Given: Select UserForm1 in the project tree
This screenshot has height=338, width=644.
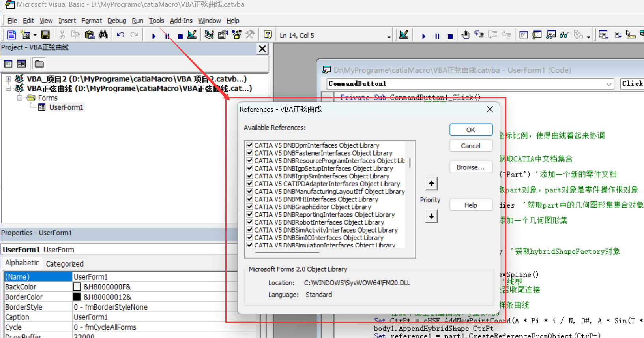Looking at the screenshot, I should (66, 107).
